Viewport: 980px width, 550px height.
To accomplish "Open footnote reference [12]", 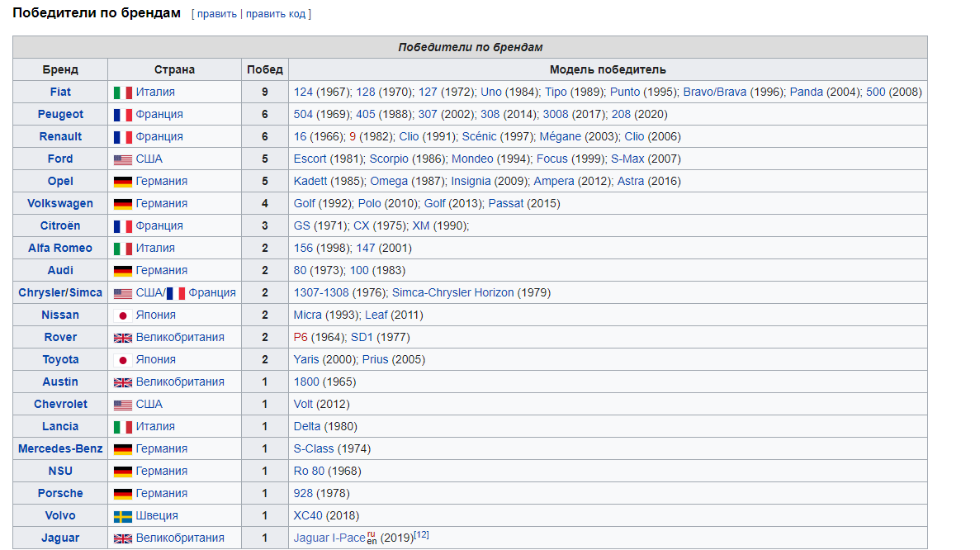I will (x=421, y=534).
